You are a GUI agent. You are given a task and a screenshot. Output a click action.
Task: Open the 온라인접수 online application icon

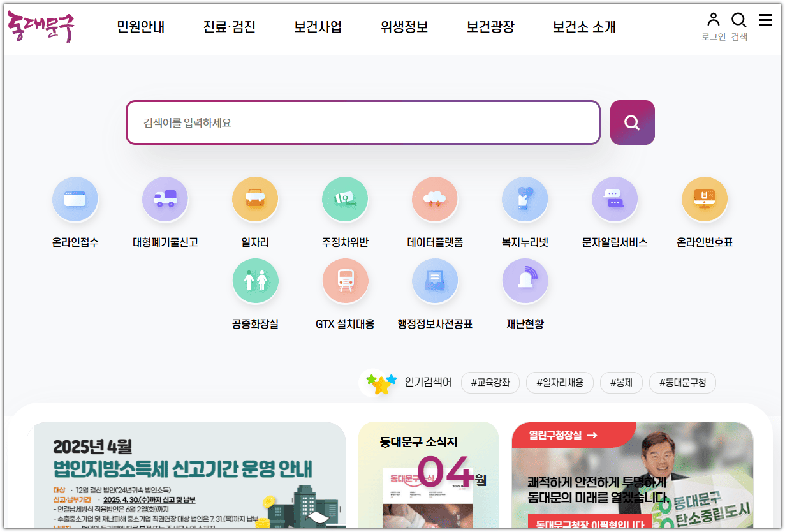pos(75,199)
